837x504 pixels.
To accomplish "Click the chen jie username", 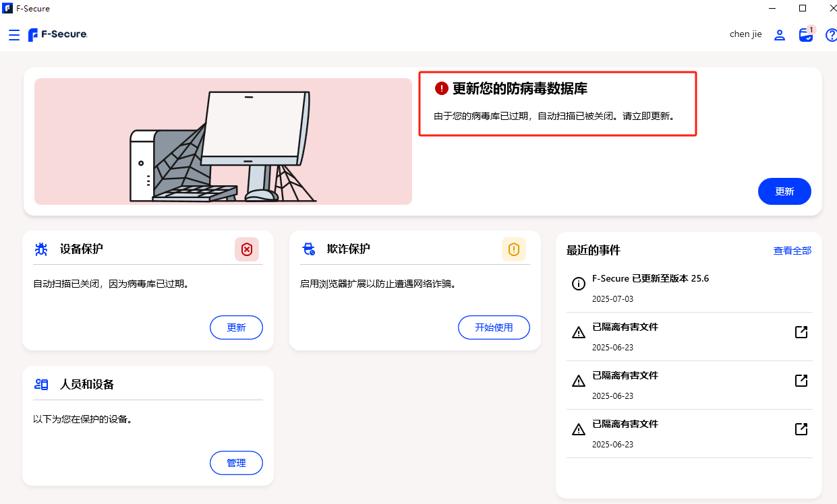I will (x=746, y=34).
